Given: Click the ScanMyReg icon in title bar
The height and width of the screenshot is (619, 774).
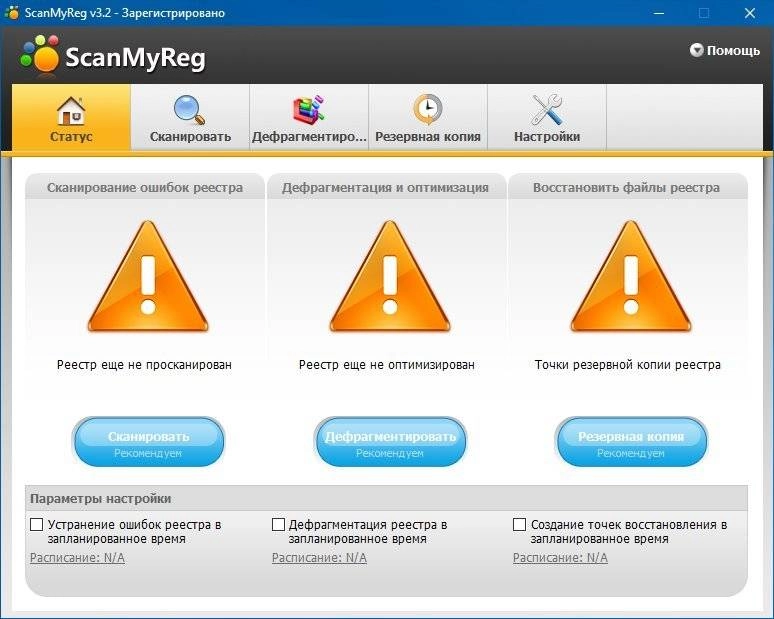Looking at the screenshot, I should [11, 12].
